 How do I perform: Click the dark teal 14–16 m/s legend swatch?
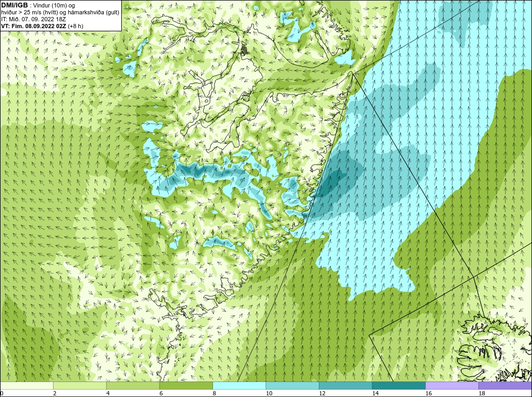pos(399,385)
